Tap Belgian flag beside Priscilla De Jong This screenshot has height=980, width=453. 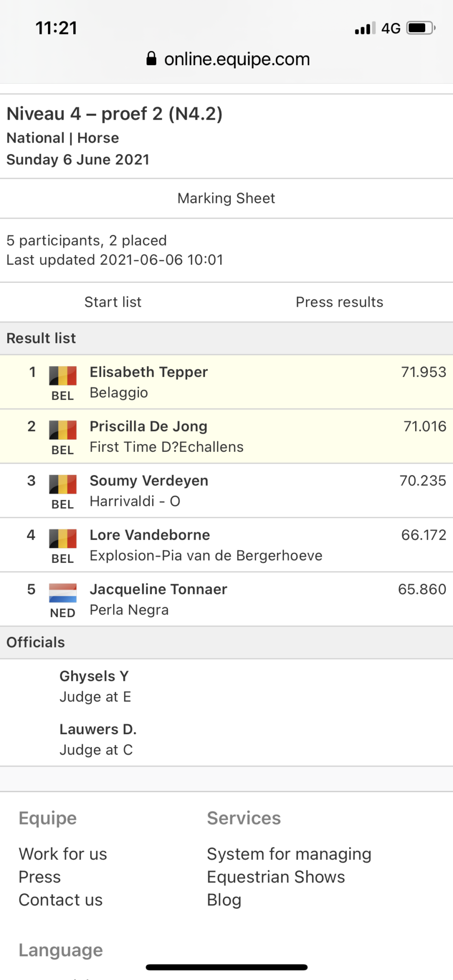(x=63, y=430)
